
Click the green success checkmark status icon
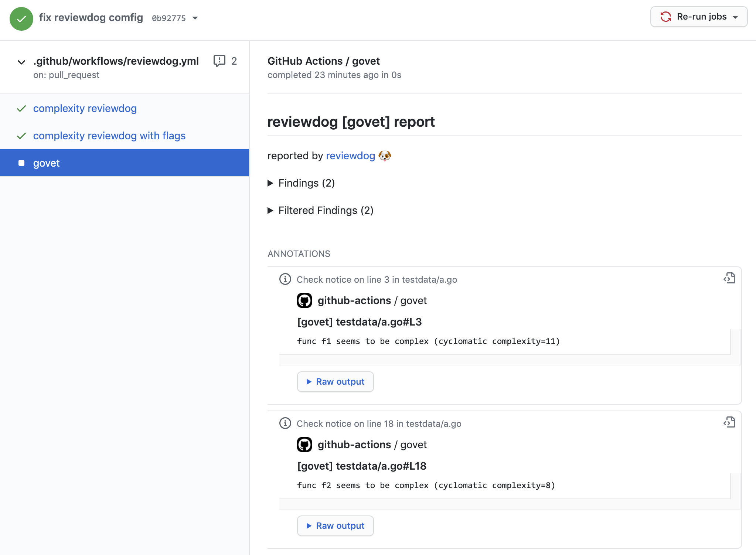point(21,18)
